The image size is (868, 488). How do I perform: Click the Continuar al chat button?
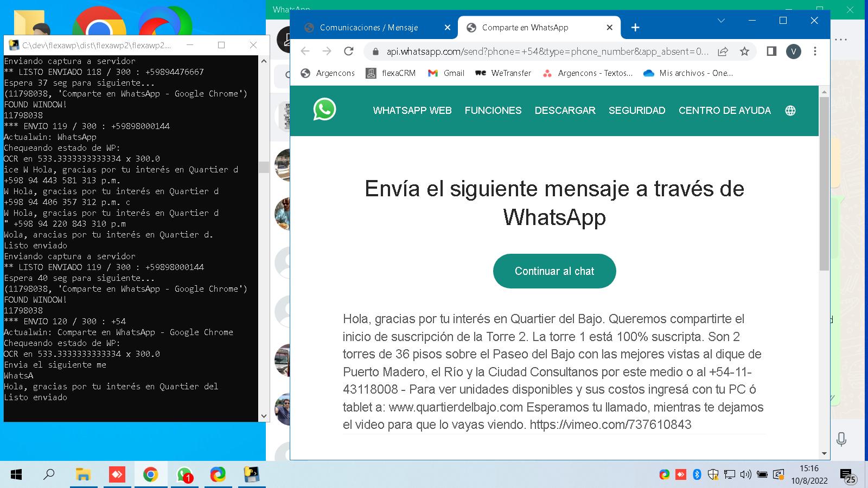(554, 271)
